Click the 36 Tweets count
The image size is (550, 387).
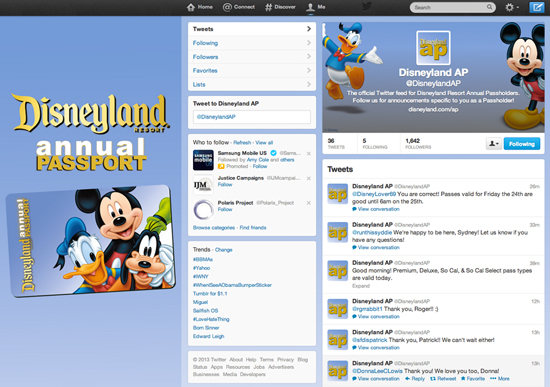click(336, 144)
